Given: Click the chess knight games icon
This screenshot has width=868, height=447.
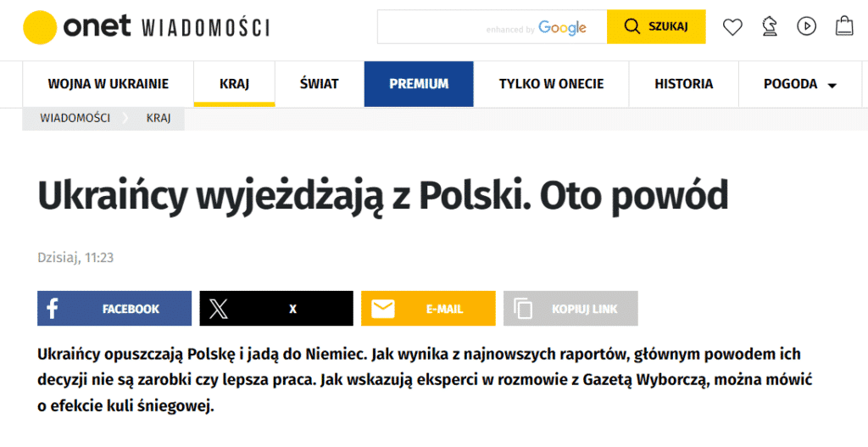Looking at the screenshot, I should click(x=770, y=26).
